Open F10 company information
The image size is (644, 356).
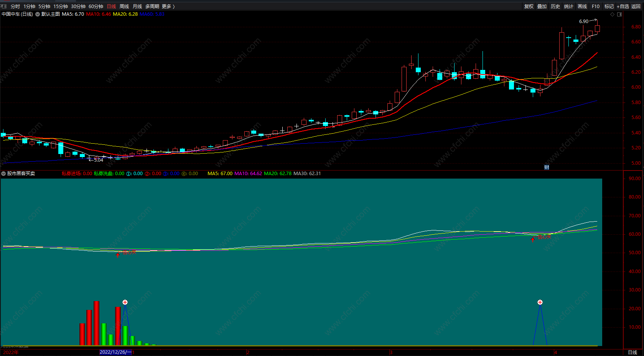coord(596,7)
